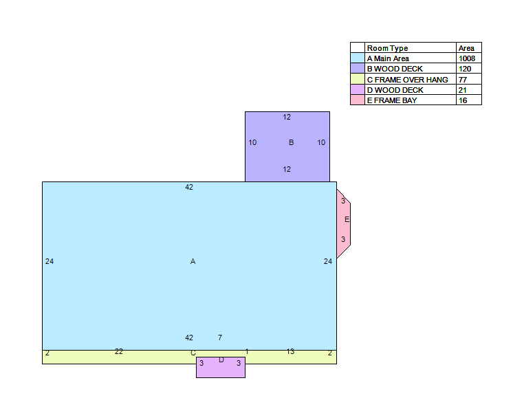Image resolution: width=524 pixels, height=420 pixels.
Task: Click the left 2 dimension of overhang C
Action: point(47,353)
